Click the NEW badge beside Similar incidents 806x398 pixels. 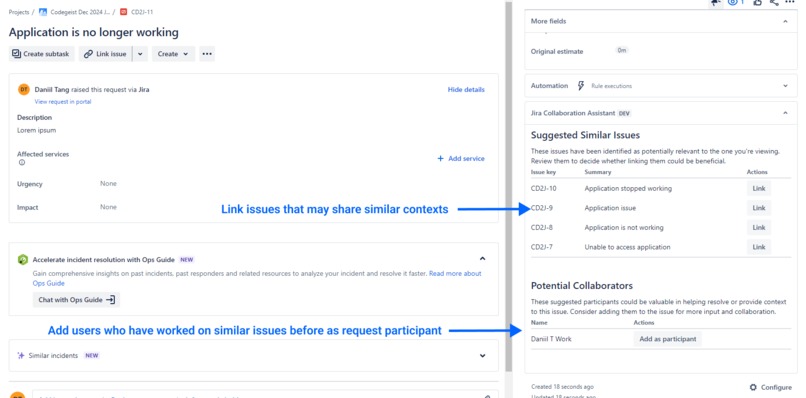pos(91,355)
